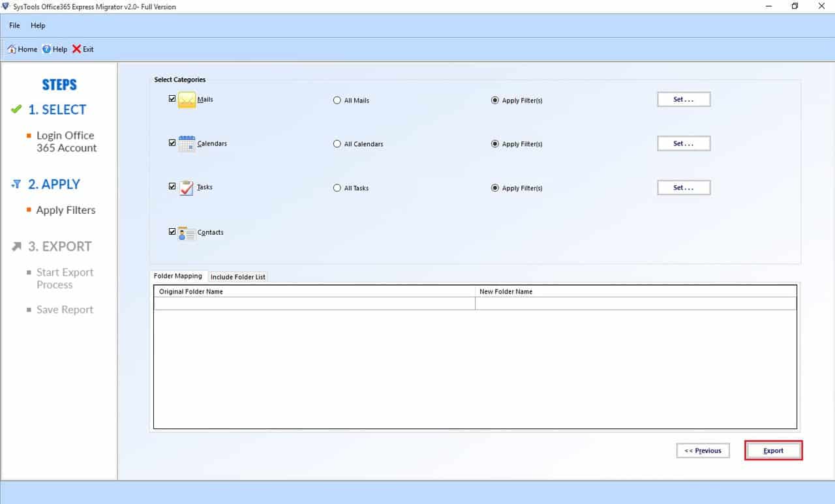Click the Select Categories label

click(x=180, y=80)
